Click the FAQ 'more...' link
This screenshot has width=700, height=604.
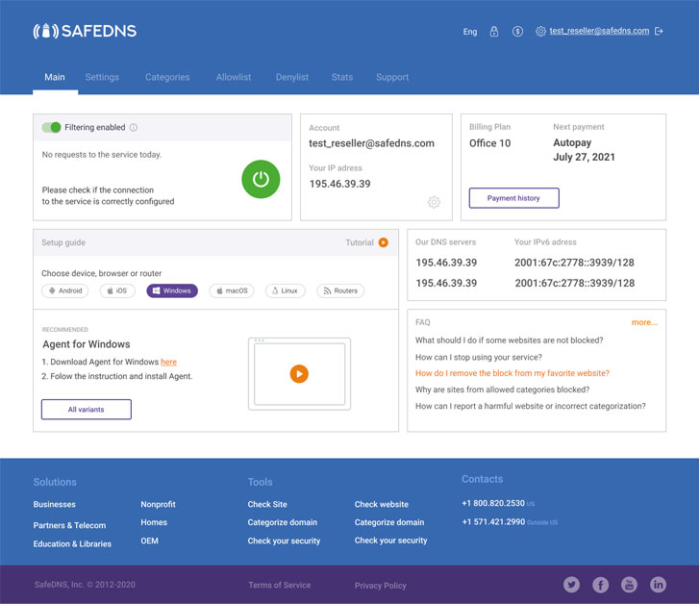(644, 322)
